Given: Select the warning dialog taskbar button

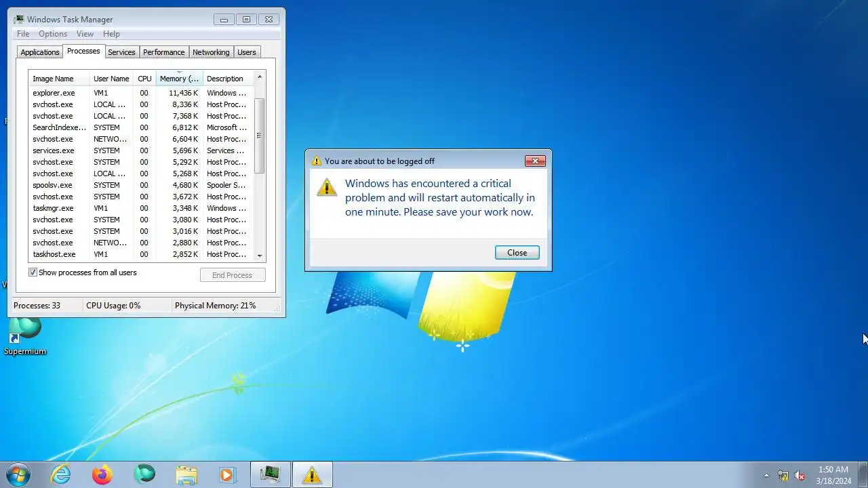Looking at the screenshot, I should [x=313, y=474].
